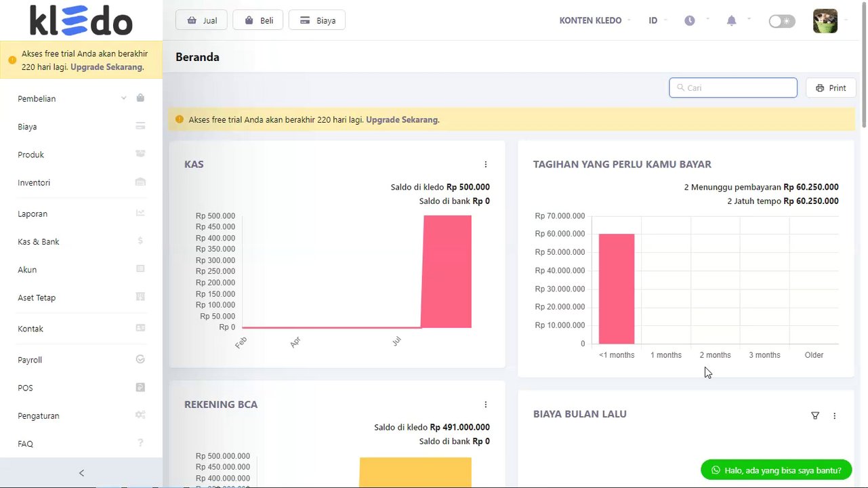Open the notifications bell
The height and width of the screenshot is (488, 868).
(731, 20)
